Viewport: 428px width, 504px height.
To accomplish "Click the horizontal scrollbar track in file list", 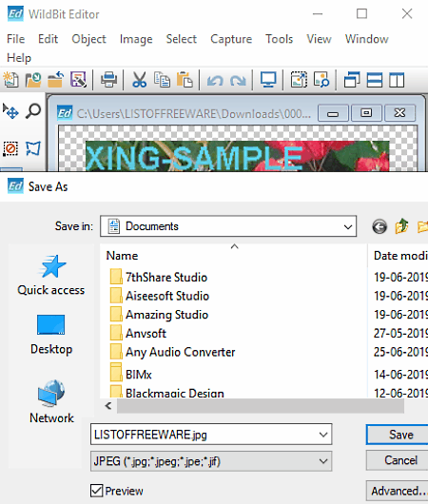I will 261,406.
